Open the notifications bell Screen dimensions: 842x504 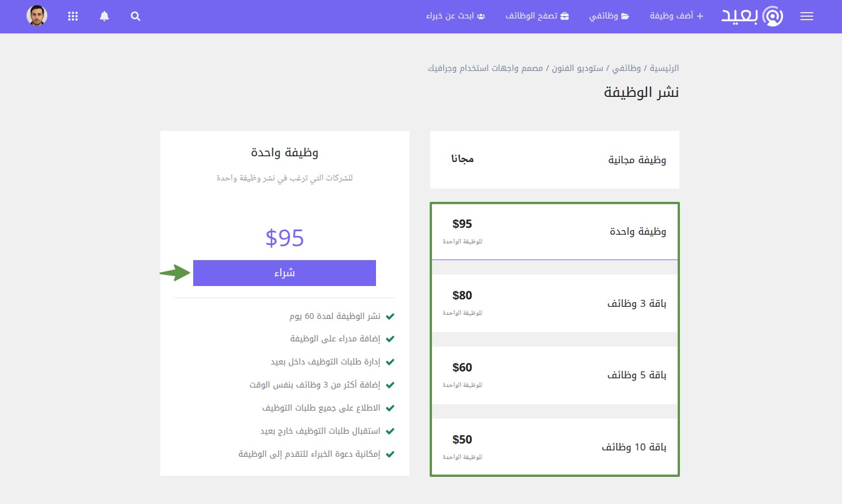pos(104,17)
